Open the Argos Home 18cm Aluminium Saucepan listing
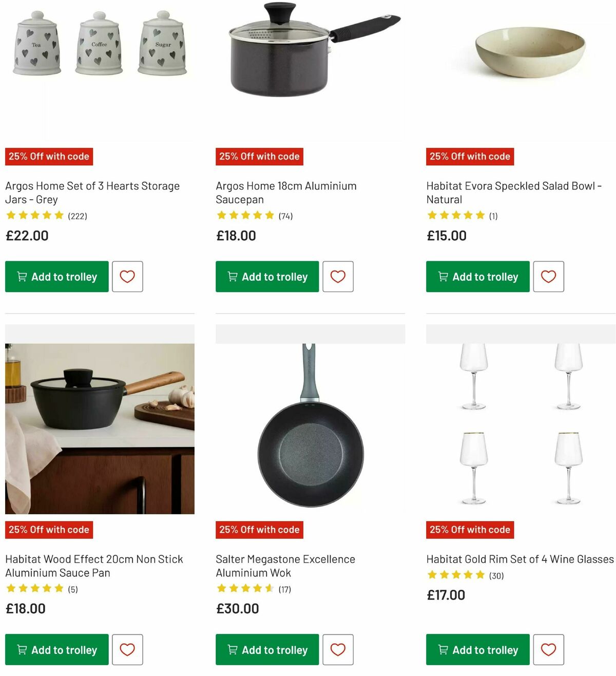Viewport: 616px width, 676px height. 285,192
